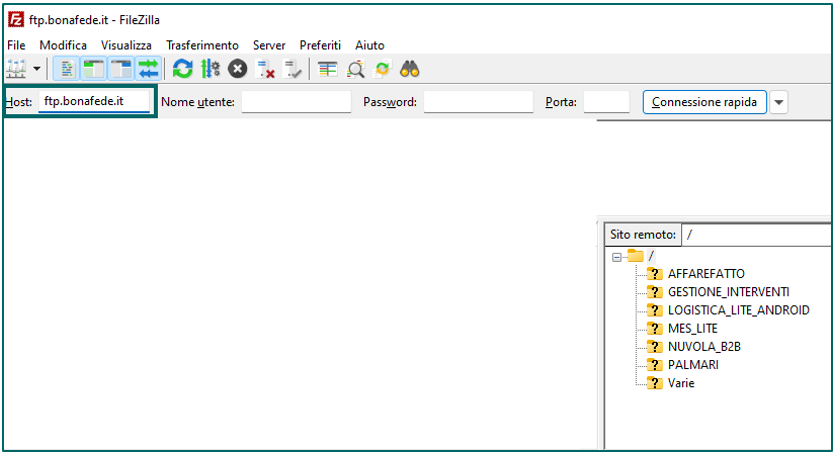The width and height of the screenshot is (839, 457).
Task: Toggle directory comparison
Action: [x=355, y=69]
